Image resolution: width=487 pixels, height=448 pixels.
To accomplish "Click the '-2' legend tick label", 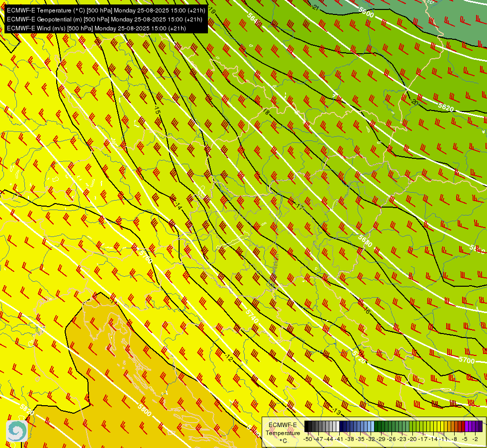I will pyautogui.click(x=475, y=439).
